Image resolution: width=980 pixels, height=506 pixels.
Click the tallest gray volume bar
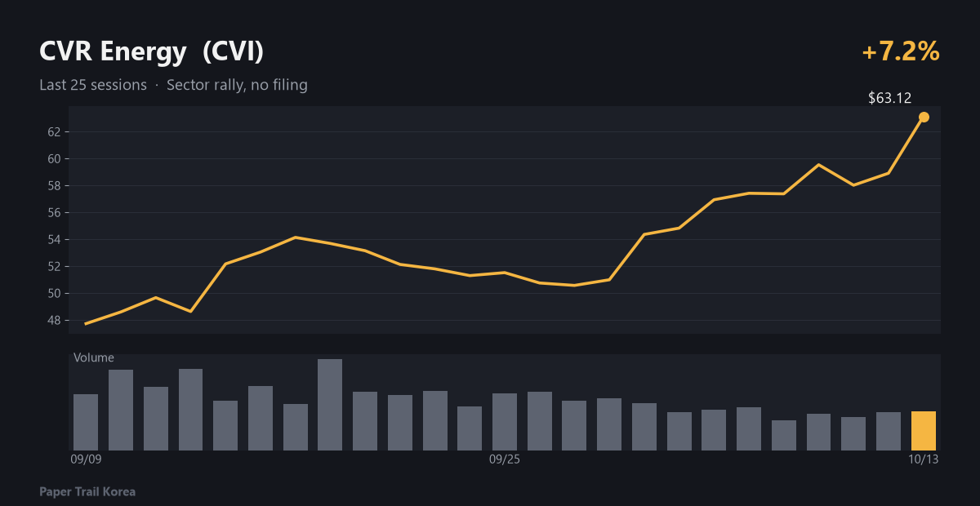tap(330, 405)
